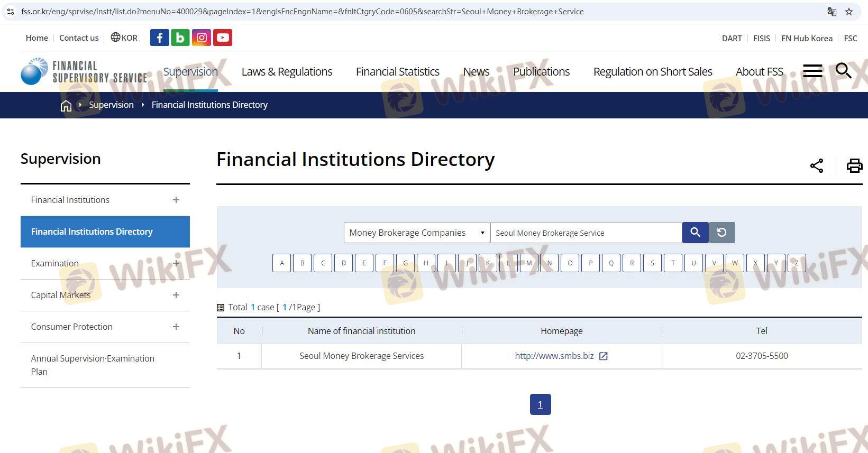Image resolution: width=868 pixels, height=453 pixels.
Task: Open Regulation on Short Sales menu
Action: point(653,71)
